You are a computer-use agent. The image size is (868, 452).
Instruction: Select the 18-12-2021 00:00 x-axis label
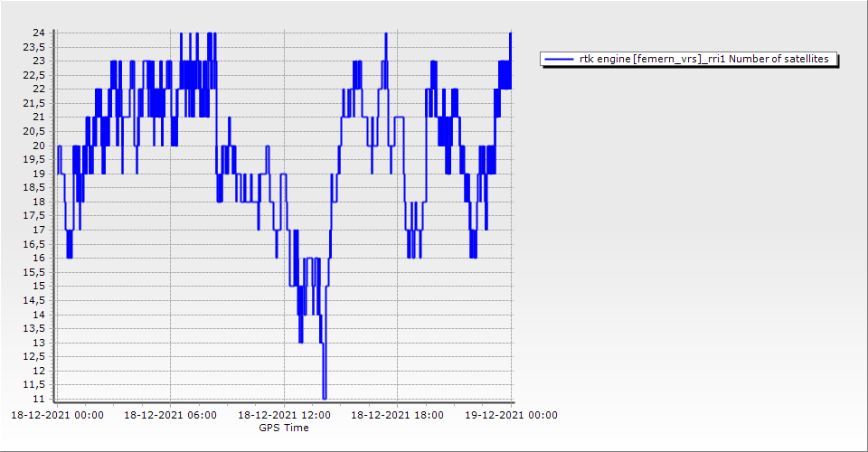56,416
